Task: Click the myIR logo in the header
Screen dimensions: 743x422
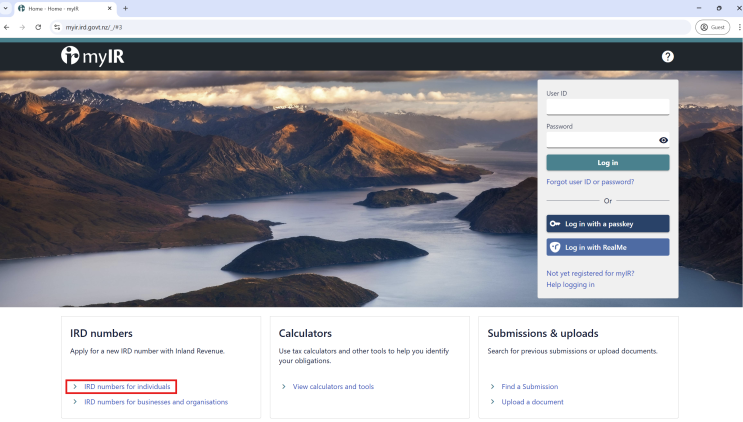Action: coord(92,56)
